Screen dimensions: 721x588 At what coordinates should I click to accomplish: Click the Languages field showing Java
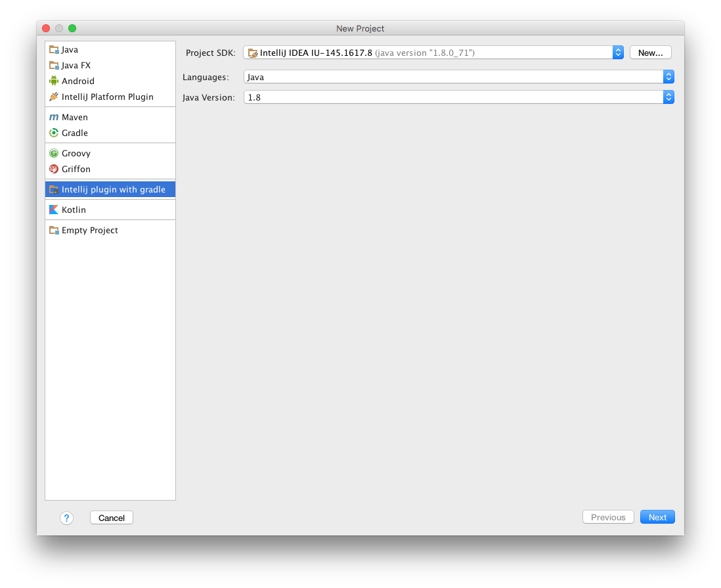point(459,77)
